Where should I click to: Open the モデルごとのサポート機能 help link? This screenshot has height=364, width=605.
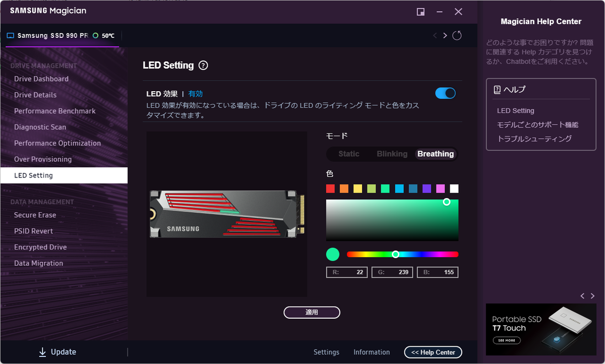[537, 125]
